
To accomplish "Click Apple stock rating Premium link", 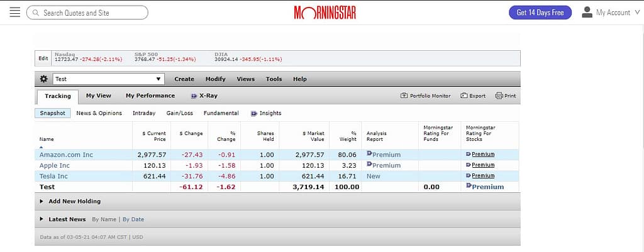I will click(x=483, y=165).
